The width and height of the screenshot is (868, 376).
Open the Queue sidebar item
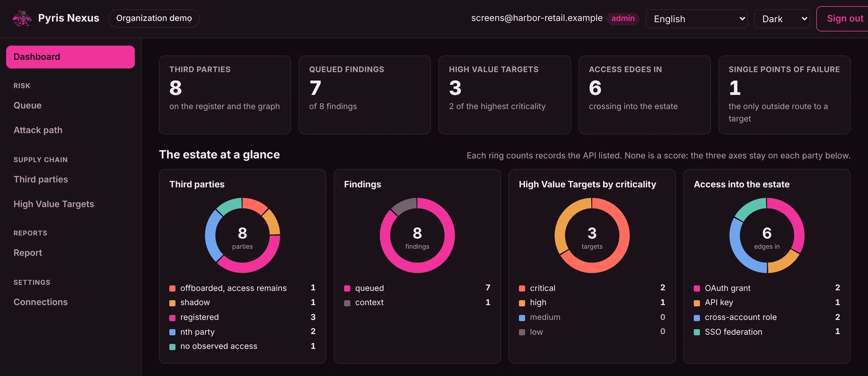tap(70, 105)
